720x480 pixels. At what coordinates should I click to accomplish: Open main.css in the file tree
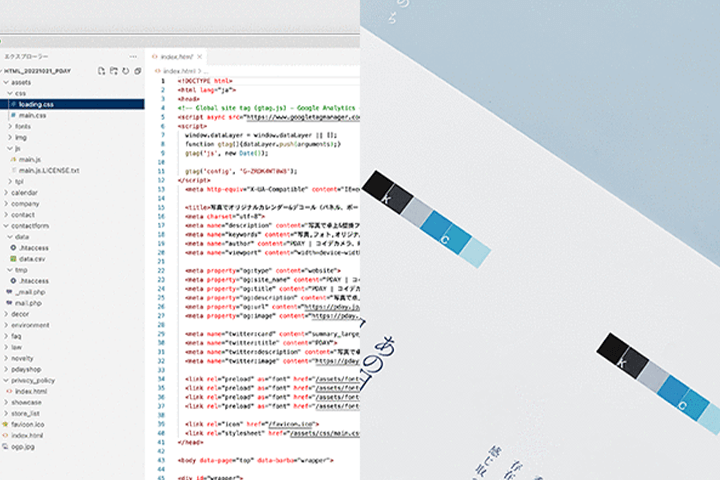(32, 115)
